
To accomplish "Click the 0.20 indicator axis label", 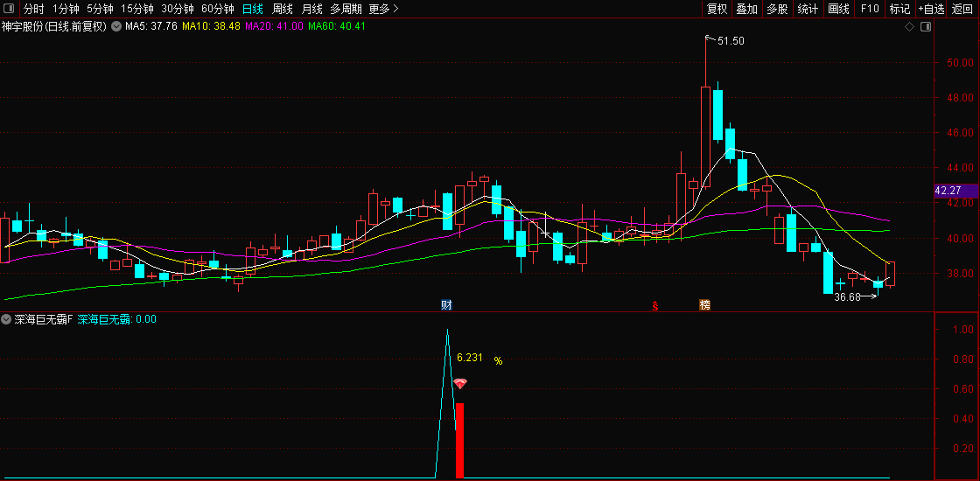I will click(963, 449).
